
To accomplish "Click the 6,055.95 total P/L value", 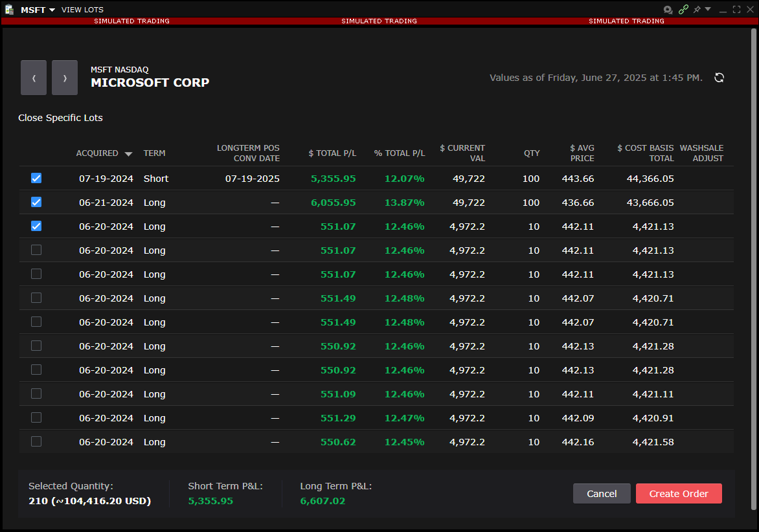I will 333,203.
